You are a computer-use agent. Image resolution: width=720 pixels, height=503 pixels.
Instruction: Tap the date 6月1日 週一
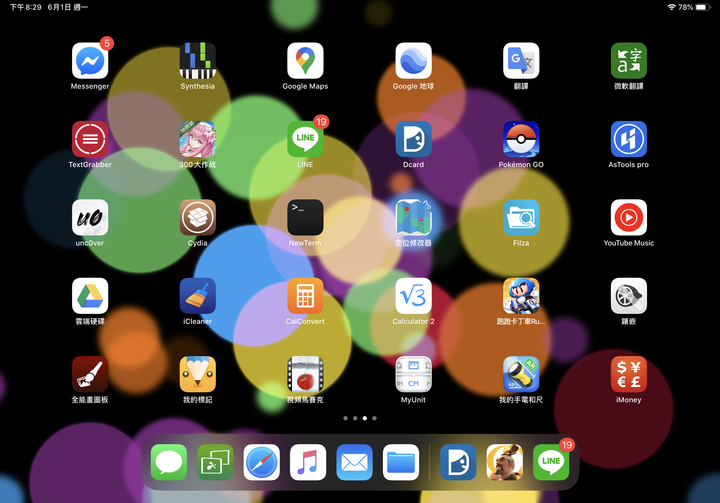point(68,7)
